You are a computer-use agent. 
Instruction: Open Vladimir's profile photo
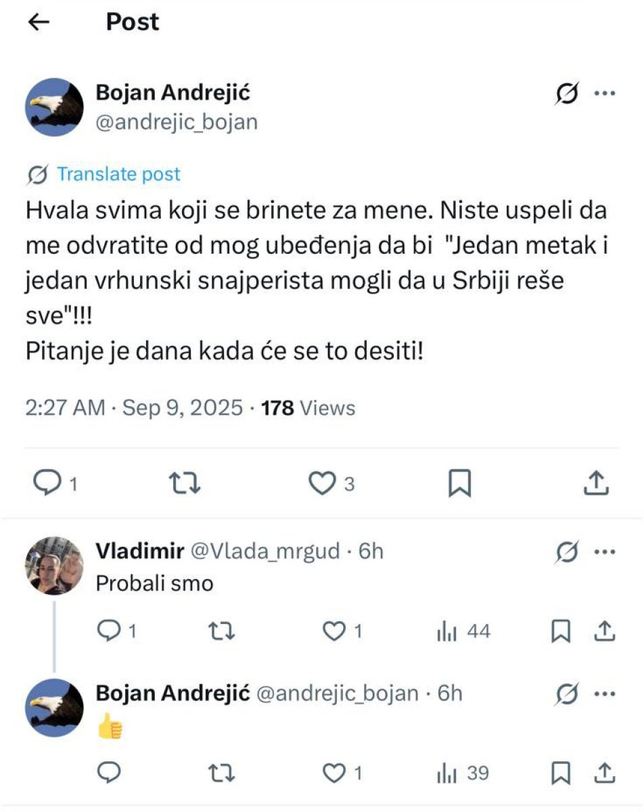55,565
